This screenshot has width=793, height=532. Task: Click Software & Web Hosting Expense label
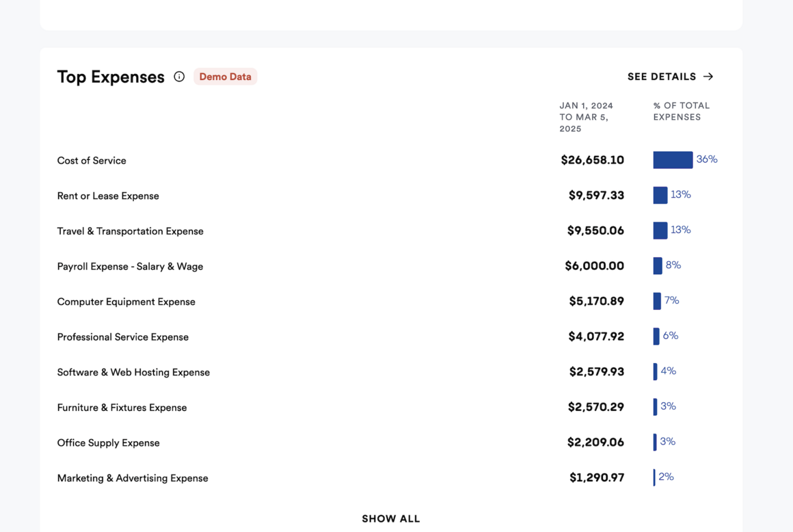pos(133,372)
